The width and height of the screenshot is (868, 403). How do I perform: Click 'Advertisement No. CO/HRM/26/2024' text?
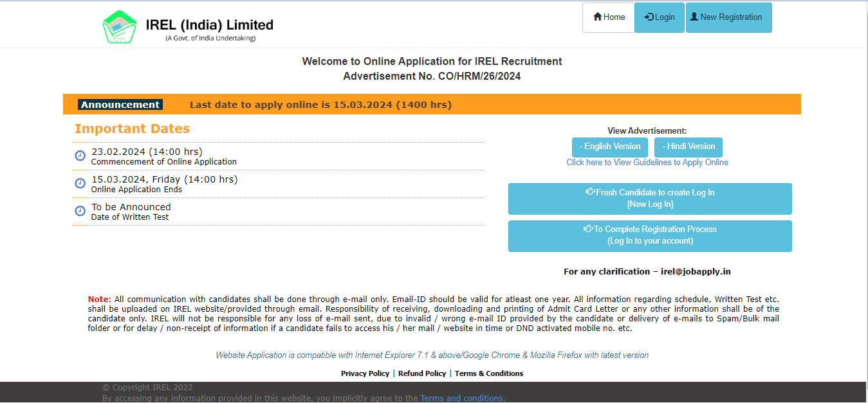(432, 76)
